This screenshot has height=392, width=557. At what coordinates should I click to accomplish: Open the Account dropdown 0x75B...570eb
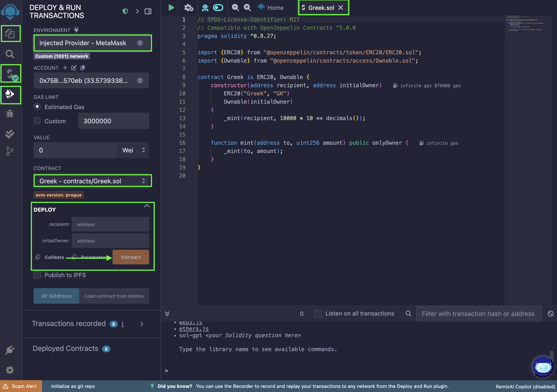[x=91, y=81]
